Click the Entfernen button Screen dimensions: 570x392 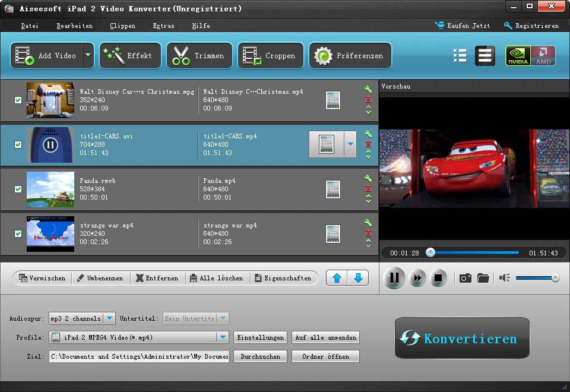pos(157,278)
